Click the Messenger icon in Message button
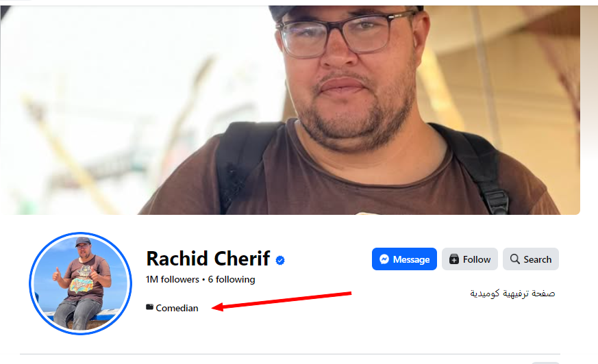The height and width of the screenshot is (364, 598). pos(384,259)
